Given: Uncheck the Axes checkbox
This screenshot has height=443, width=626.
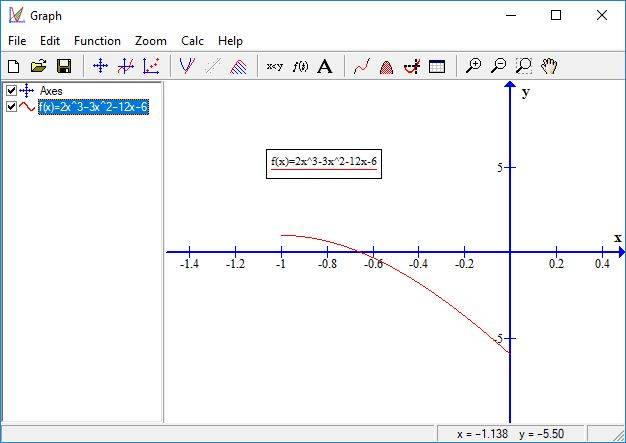Looking at the screenshot, I should click(11, 91).
